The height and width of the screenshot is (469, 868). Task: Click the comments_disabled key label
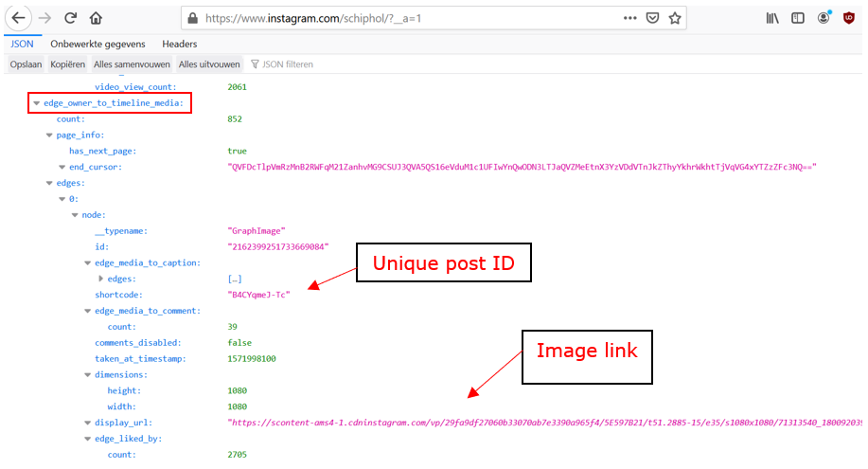click(x=138, y=343)
